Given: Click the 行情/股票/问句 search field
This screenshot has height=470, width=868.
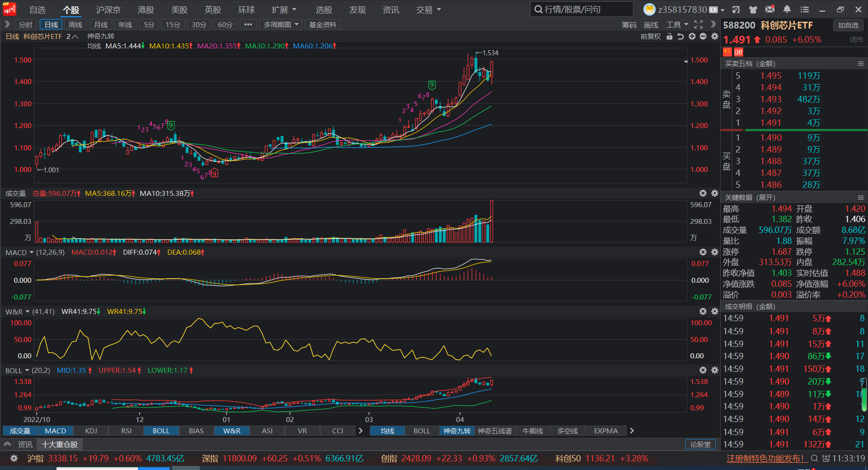Looking at the screenshot, I should click(582, 9).
